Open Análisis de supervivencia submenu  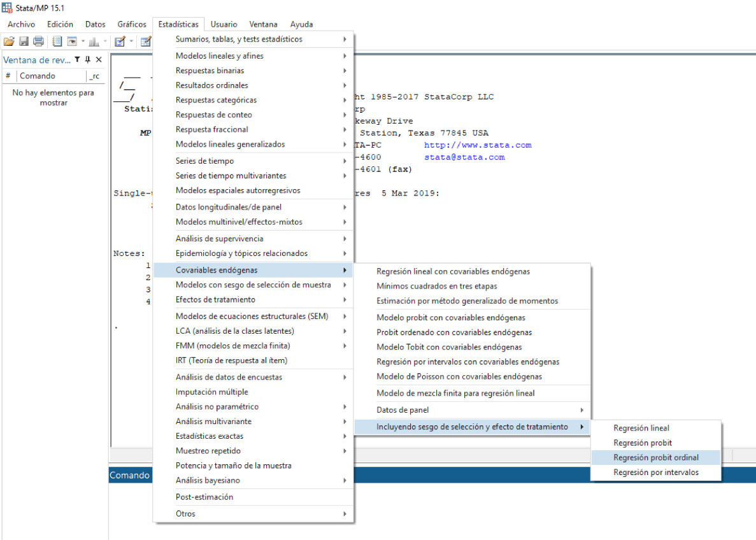point(253,239)
